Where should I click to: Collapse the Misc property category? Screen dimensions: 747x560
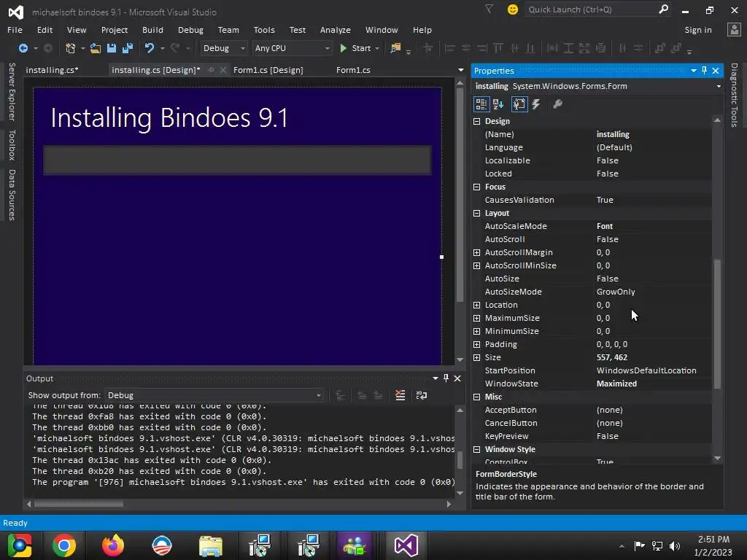pos(476,397)
